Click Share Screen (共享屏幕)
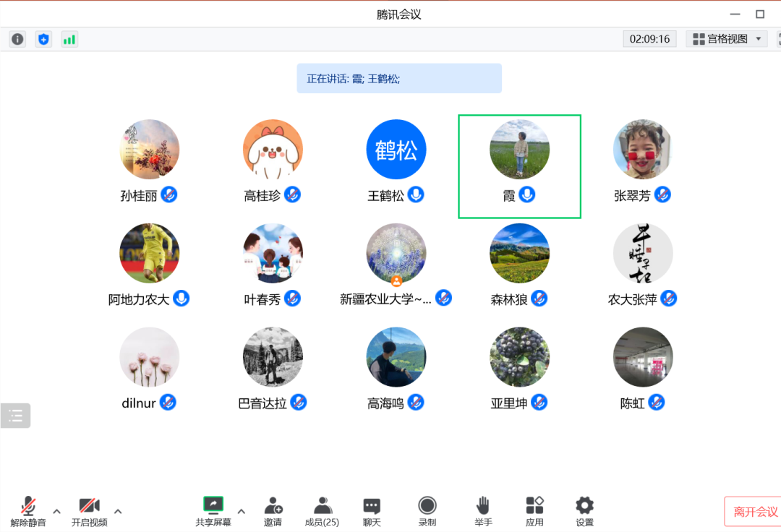Viewport: 781px width, 532px height. 213,510
